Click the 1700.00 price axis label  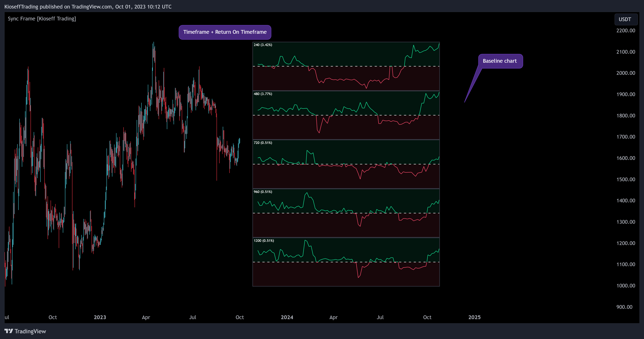[x=626, y=137]
